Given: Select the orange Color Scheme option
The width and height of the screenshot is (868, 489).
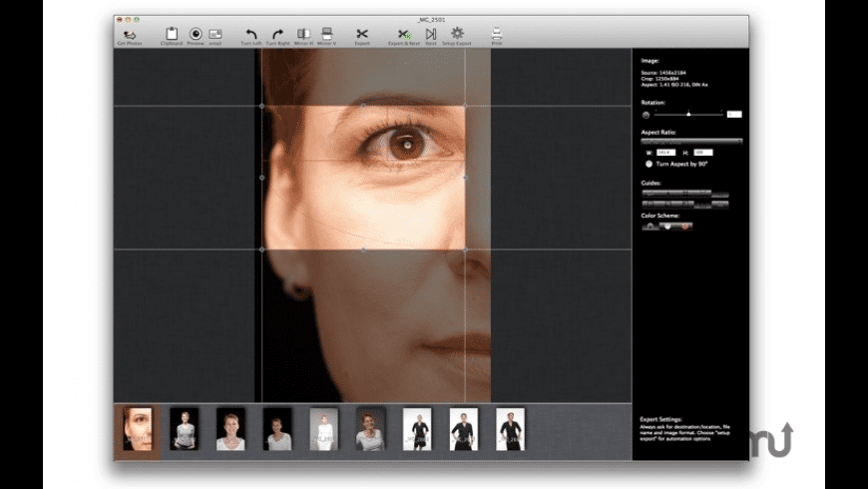Looking at the screenshot, I should (684, 227).
